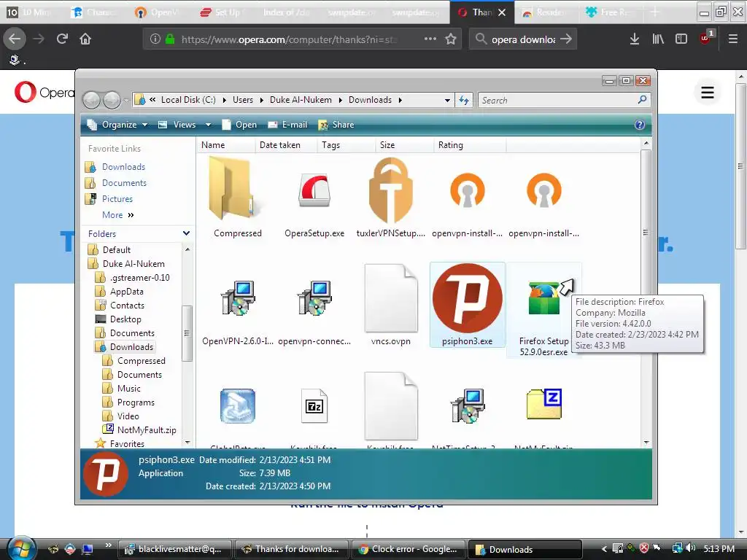Open page actions three-dot menu
Image resolution: width=747 pixels, height=560 pixels.
pos(430,39)
